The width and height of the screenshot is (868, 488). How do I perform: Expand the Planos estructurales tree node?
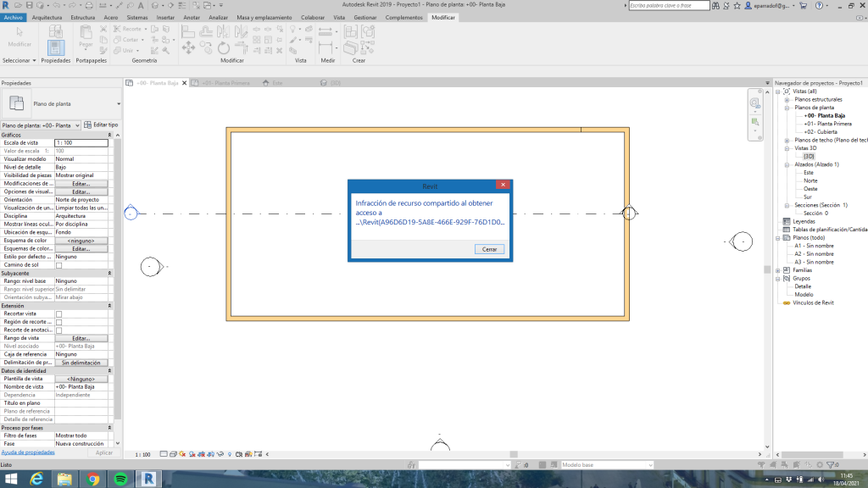click(x=787, y=100)
